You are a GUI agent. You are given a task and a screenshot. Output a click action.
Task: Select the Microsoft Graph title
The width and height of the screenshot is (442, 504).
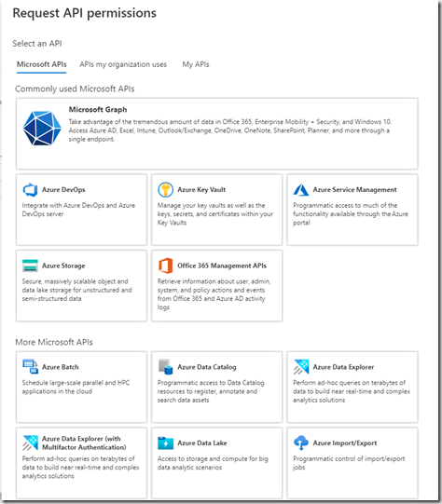98,110
